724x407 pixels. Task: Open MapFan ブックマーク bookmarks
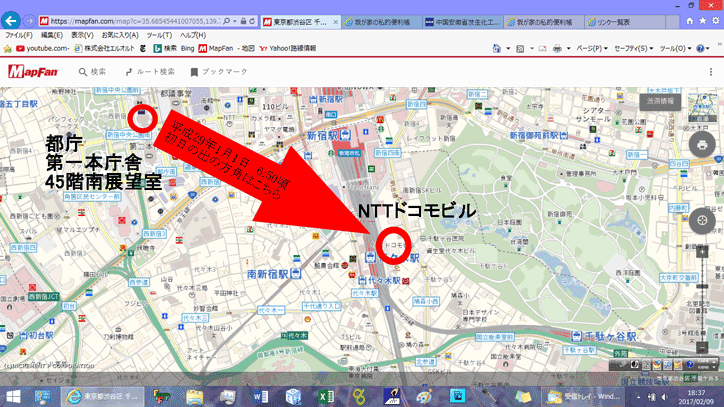click(x=219, y=72)
